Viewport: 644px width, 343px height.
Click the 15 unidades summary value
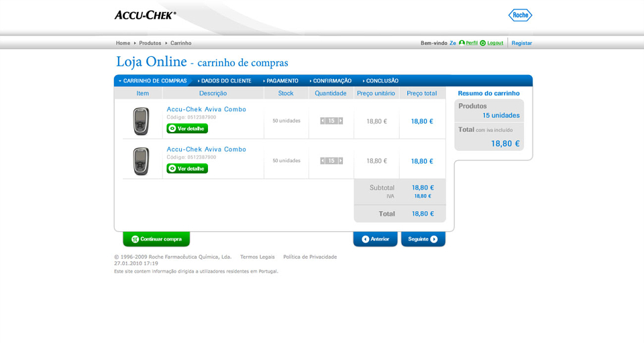coord(501,115)
